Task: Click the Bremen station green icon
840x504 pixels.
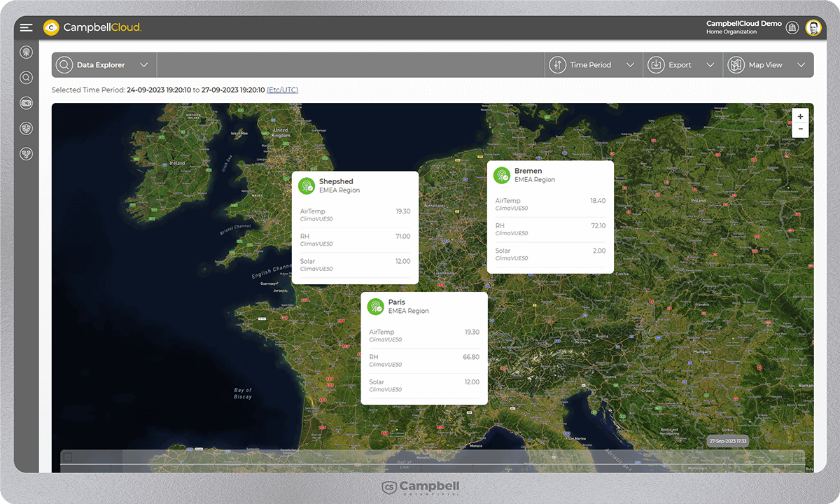Action: coord(501,175)
